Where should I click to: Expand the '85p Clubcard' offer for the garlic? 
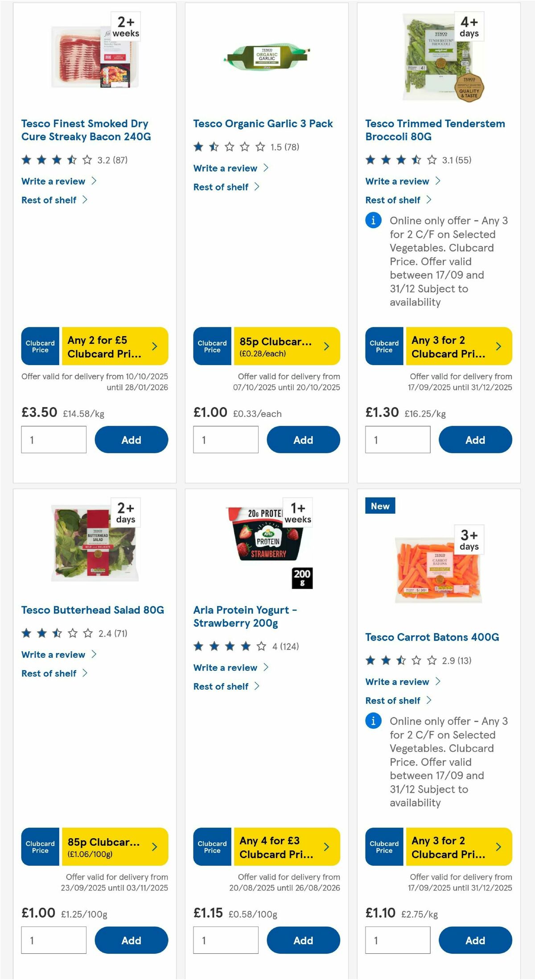(x=326, y=346)
